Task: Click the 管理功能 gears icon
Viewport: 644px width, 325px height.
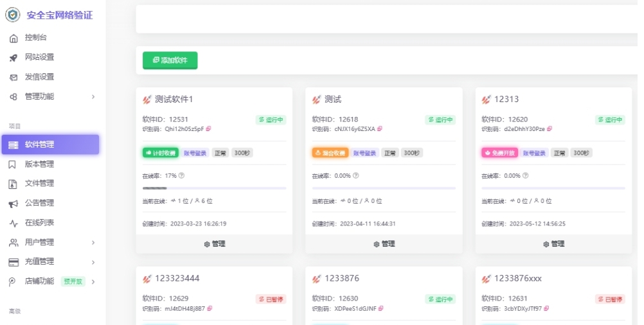Action: point(13,97)
